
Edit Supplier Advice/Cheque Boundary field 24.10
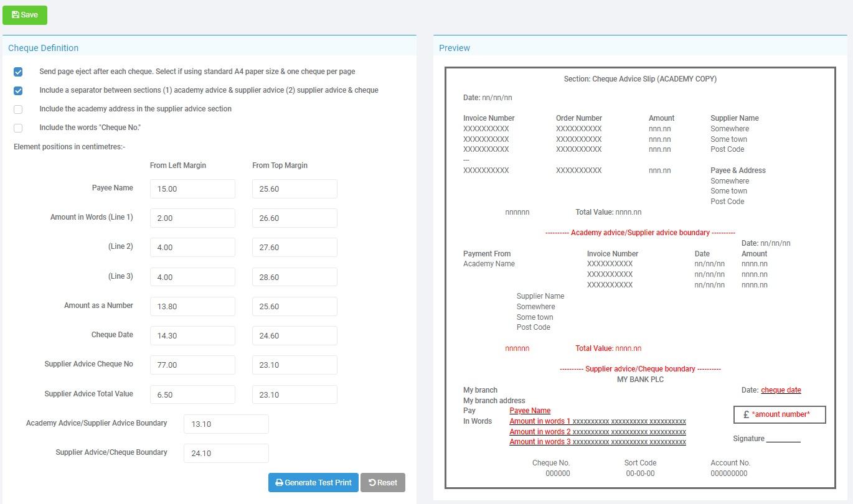coord(226,454)
